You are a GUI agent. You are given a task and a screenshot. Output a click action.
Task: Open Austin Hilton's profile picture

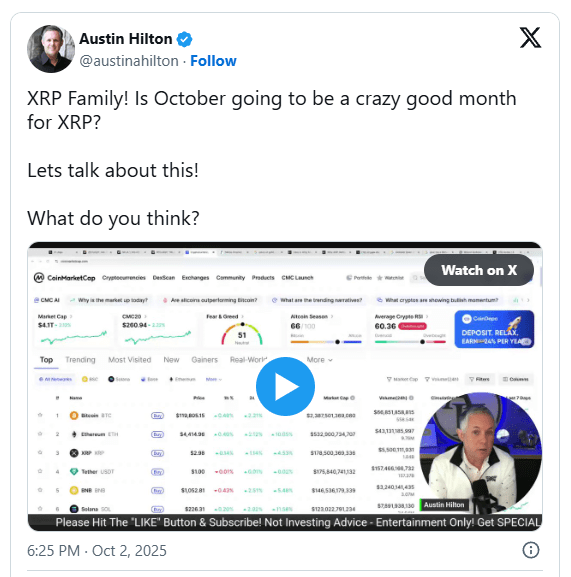click(51, 49)
